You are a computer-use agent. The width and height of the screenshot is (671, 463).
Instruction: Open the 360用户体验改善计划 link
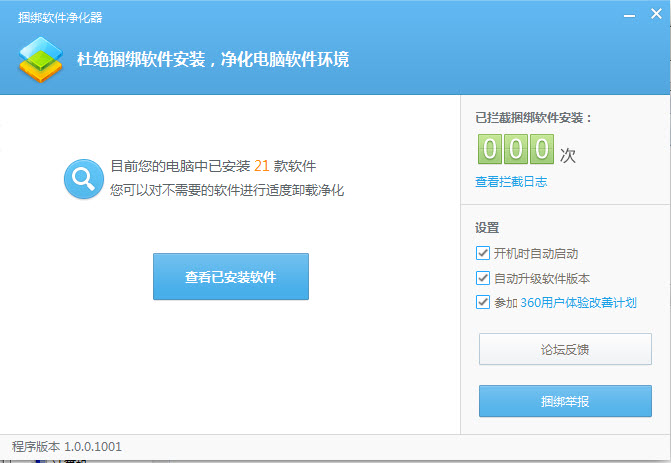coord(578,303)
